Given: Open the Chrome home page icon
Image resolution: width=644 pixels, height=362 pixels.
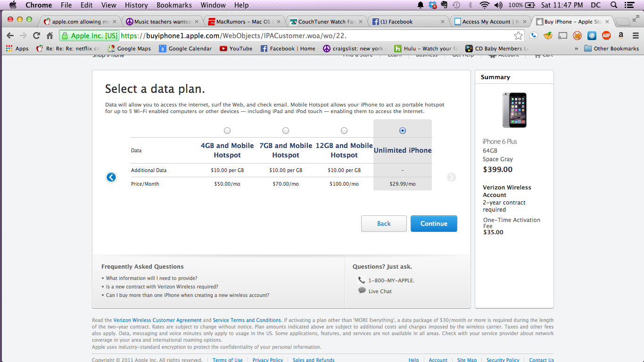Looking at the screenshot, I should 50,36.
